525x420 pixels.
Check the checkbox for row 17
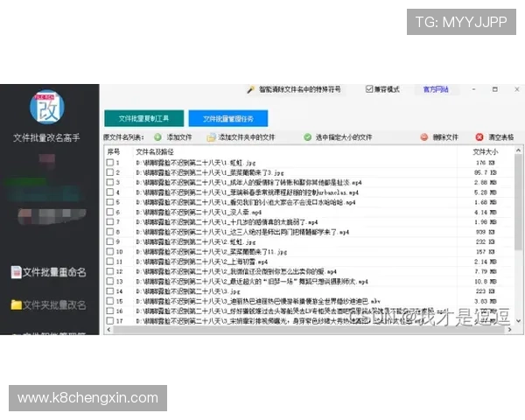tap(110, 320)
